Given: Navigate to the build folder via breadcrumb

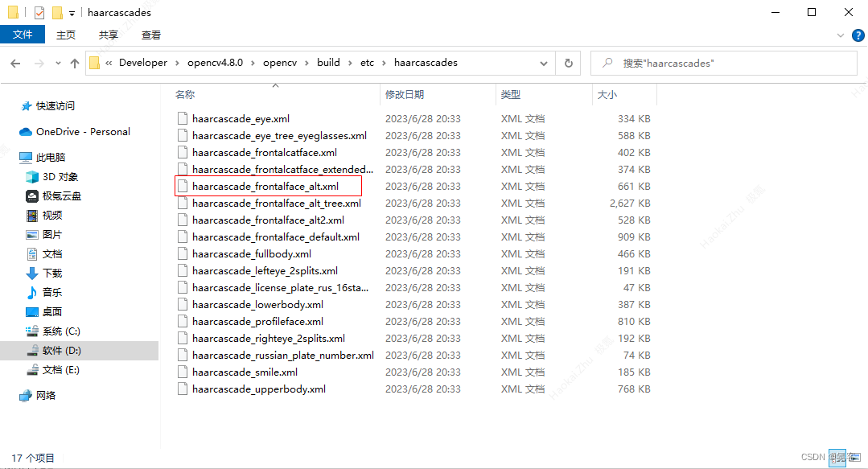Looking at the screenshot, I should tap(327, 62).
